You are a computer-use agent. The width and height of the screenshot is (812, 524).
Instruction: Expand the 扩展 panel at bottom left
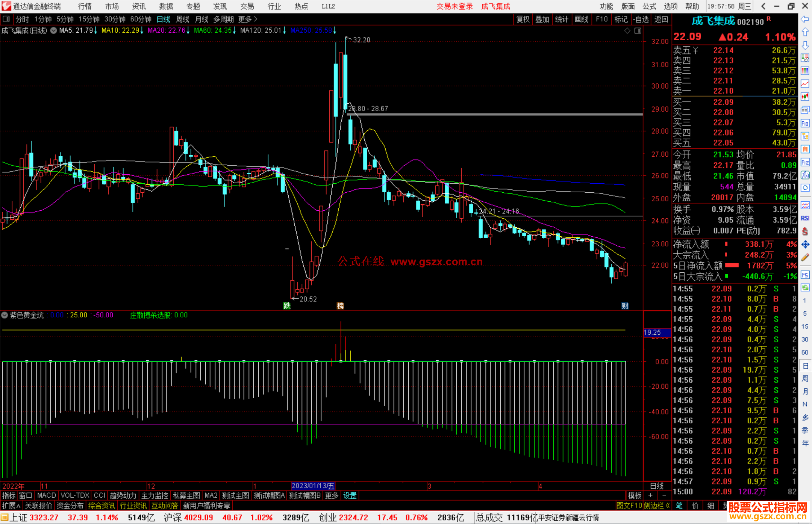point(11,506)
